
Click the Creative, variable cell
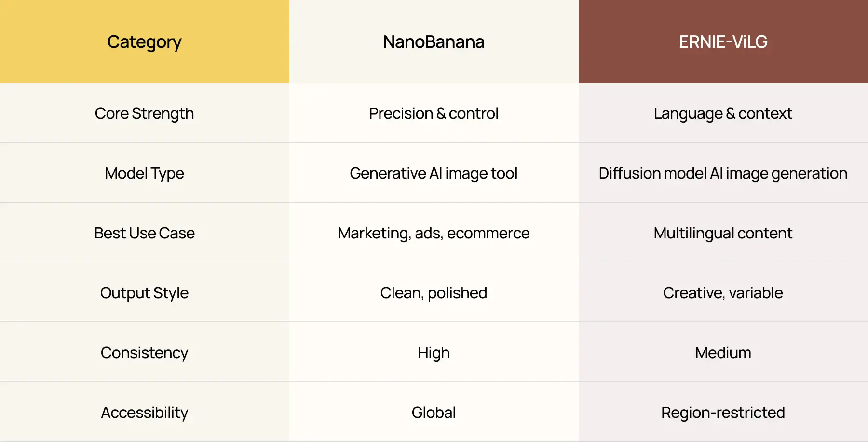pos(723,293)
